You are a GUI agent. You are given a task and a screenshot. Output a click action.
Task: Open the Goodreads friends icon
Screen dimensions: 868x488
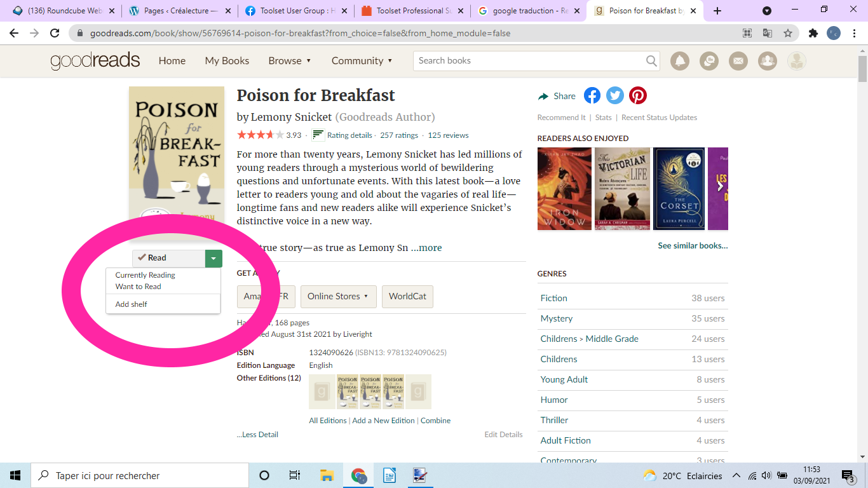coord(768,61)
